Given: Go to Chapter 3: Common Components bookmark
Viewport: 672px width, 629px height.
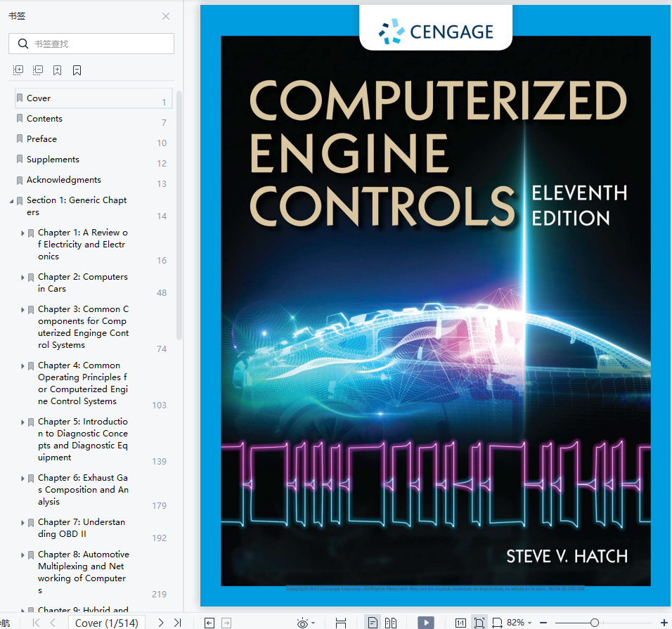Looking at the screenshot, I should [x=83, y=327].
